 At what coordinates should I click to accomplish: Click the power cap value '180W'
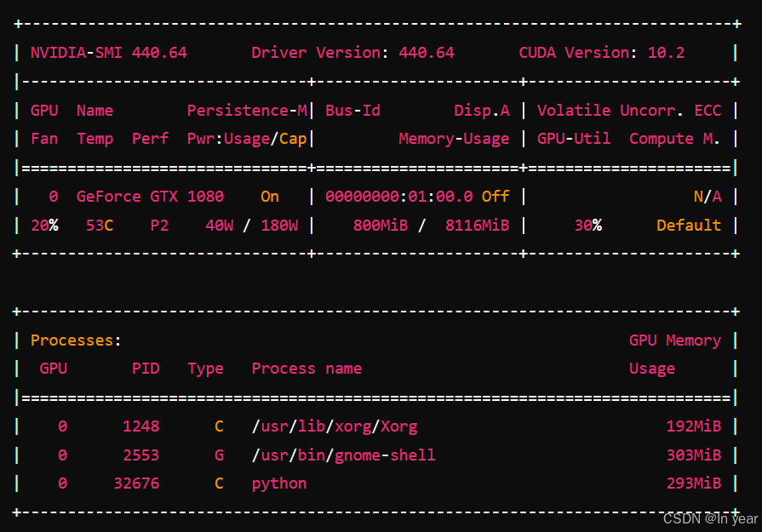click(x=279, y=225)
